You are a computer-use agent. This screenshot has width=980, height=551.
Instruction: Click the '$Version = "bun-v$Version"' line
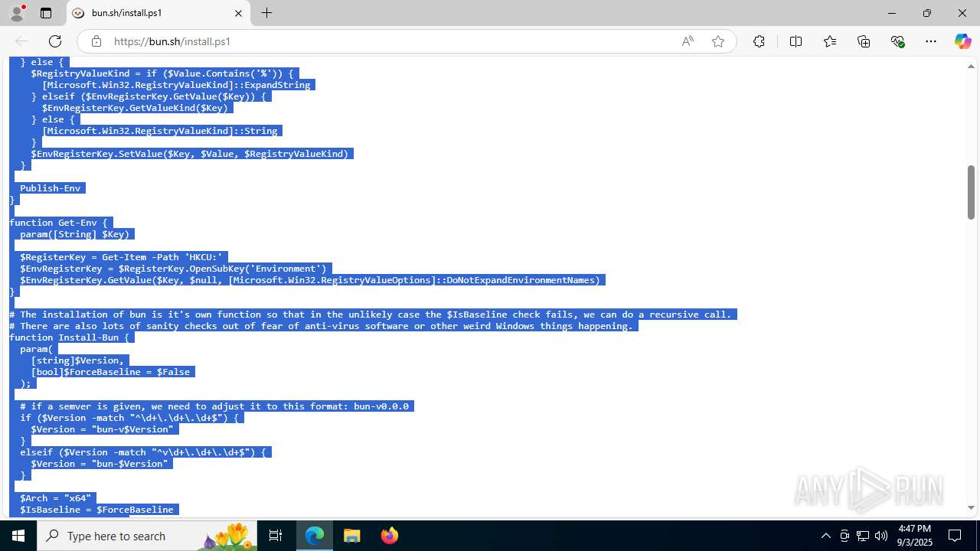(103, 429)
